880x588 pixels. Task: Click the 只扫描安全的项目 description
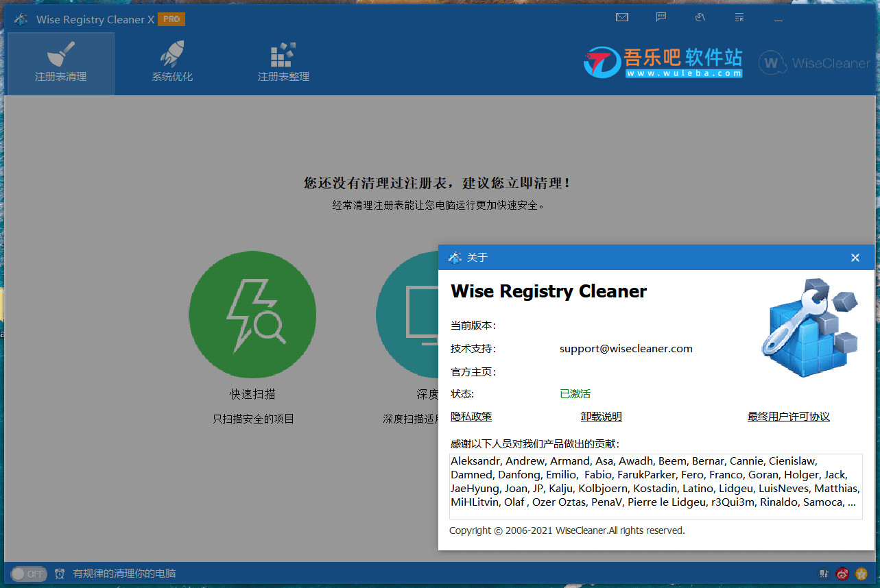pyautogui.click(x=253, y=418)
